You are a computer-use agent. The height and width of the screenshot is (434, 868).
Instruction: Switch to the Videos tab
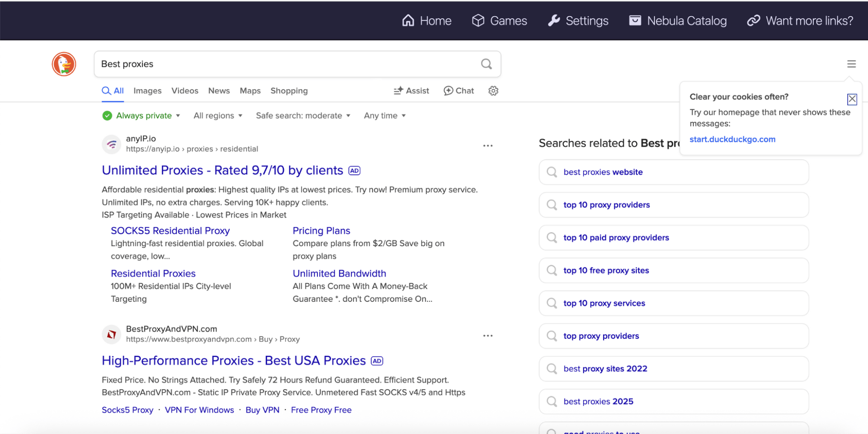tap(185, 91)
